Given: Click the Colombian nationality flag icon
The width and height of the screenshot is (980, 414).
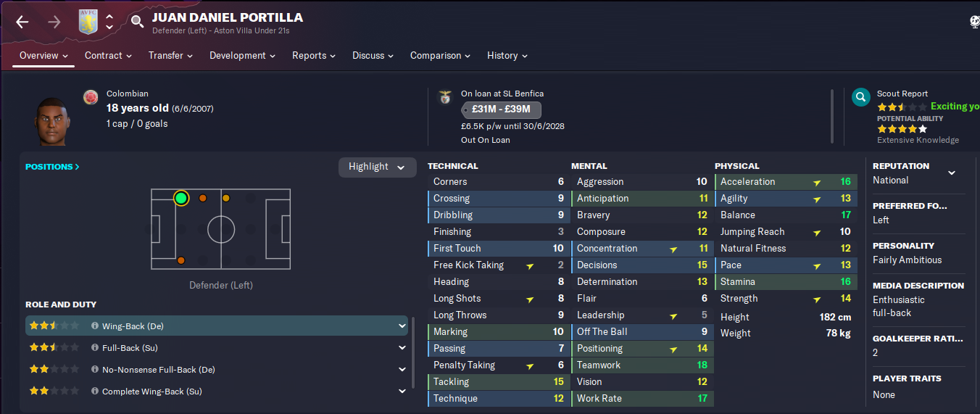Looking at the screenshot, I should [91, 97].
